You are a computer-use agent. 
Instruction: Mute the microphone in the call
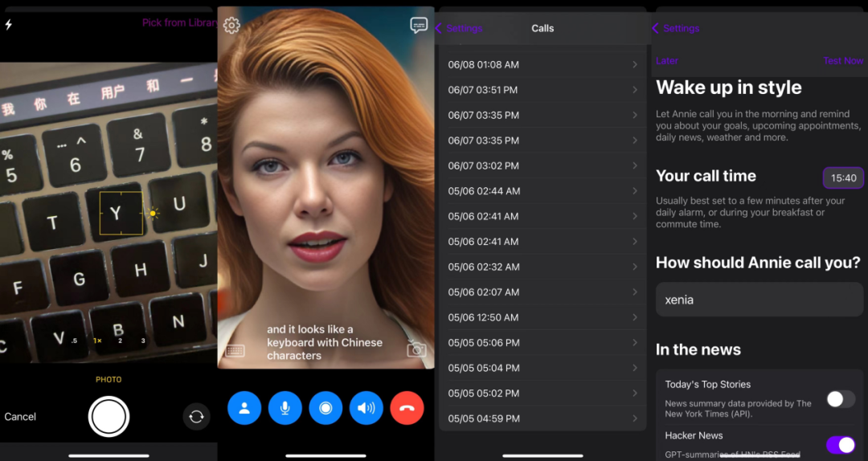[x=285, y=408]
